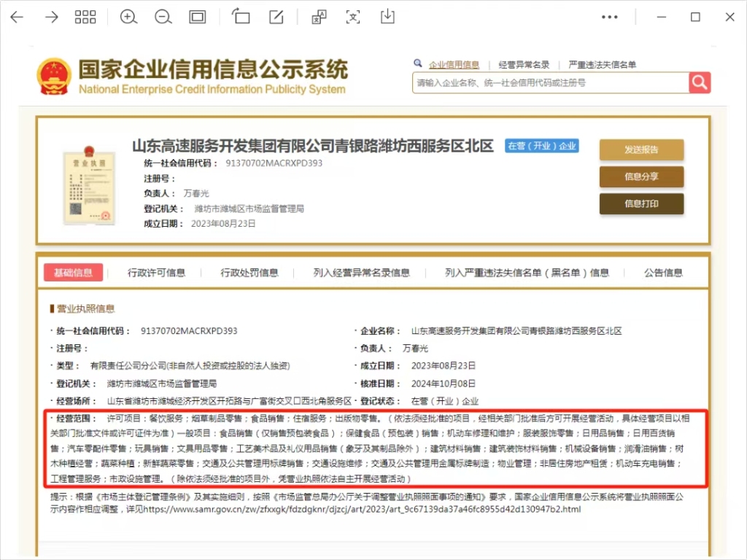
Task: Click the fit-to-window icon
Action: click(x=197, y=17)
